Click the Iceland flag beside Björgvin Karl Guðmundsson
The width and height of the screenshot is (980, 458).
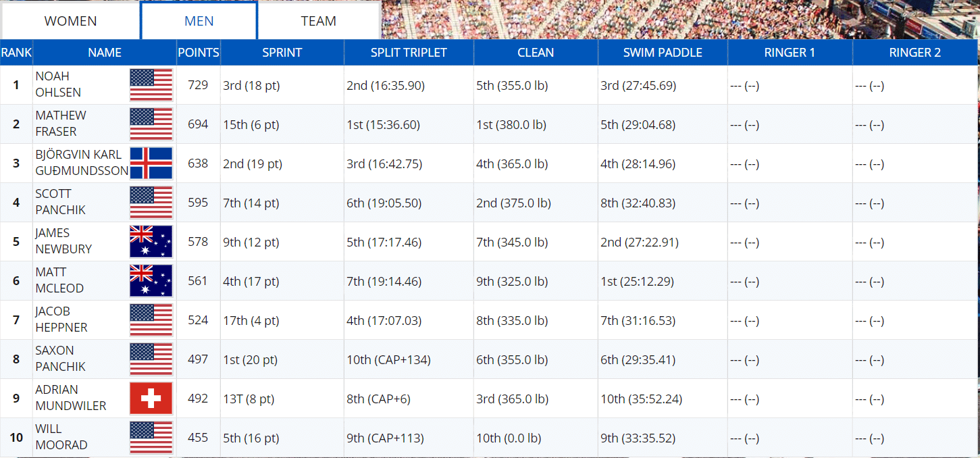[x=151, y=163]
